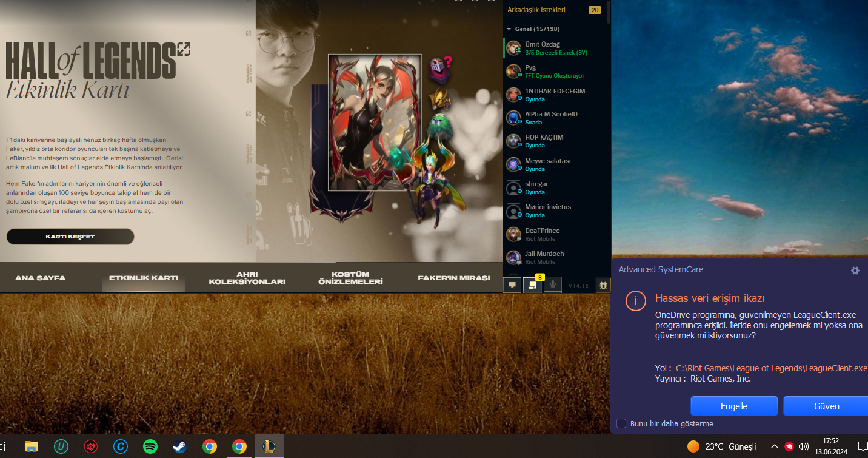The width and height of the screenshot is (868, 458).
Task: Launch IObit Uninstaller from the taskbar
Action: 61,446
